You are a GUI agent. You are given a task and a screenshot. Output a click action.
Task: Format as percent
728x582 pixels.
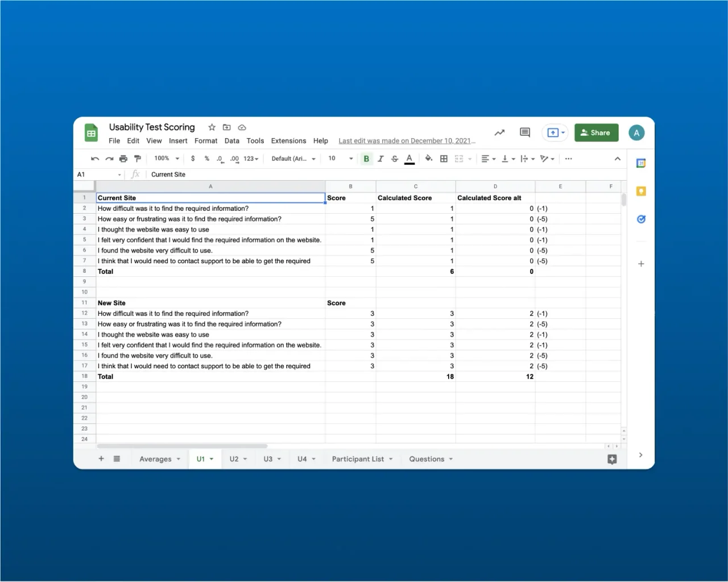coord(206,159)
